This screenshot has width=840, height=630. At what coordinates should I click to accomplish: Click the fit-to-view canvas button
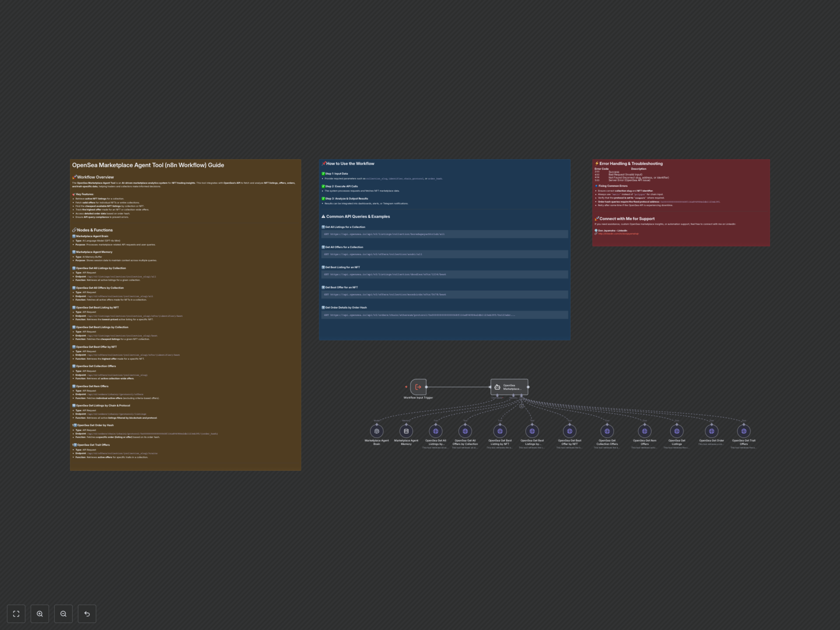[x=16, y=614]
